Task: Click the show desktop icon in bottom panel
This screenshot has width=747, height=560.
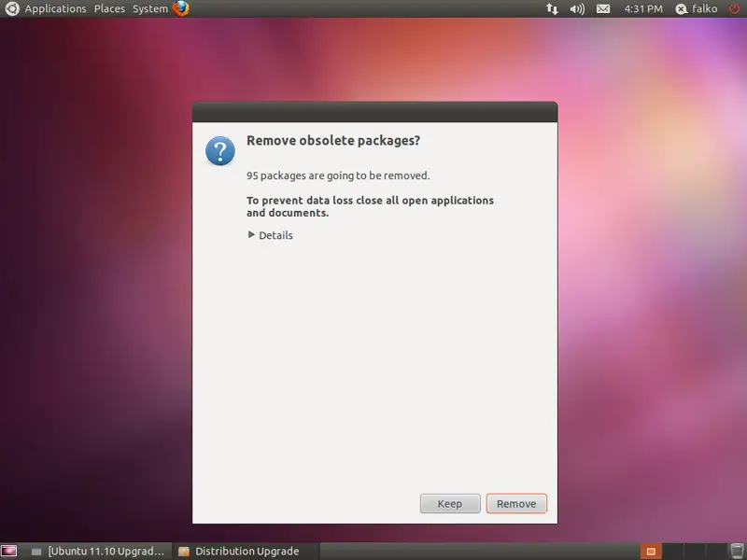Action: pos(9,551)
